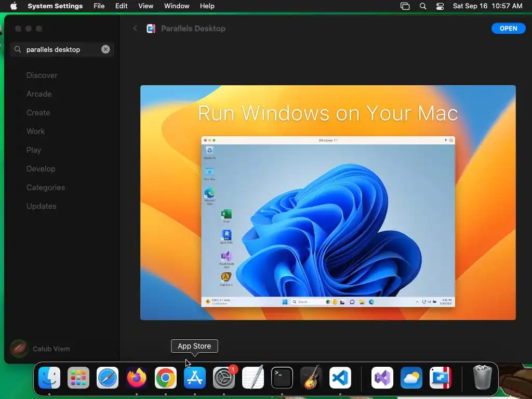Viewport: 532px width, 399px height.
Task: Click the parallels desktop search field
Action: tap(62, 49)
